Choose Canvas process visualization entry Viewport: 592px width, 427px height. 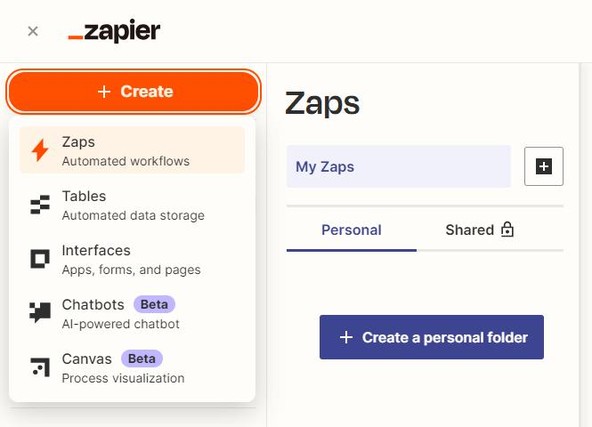[132, 368]
